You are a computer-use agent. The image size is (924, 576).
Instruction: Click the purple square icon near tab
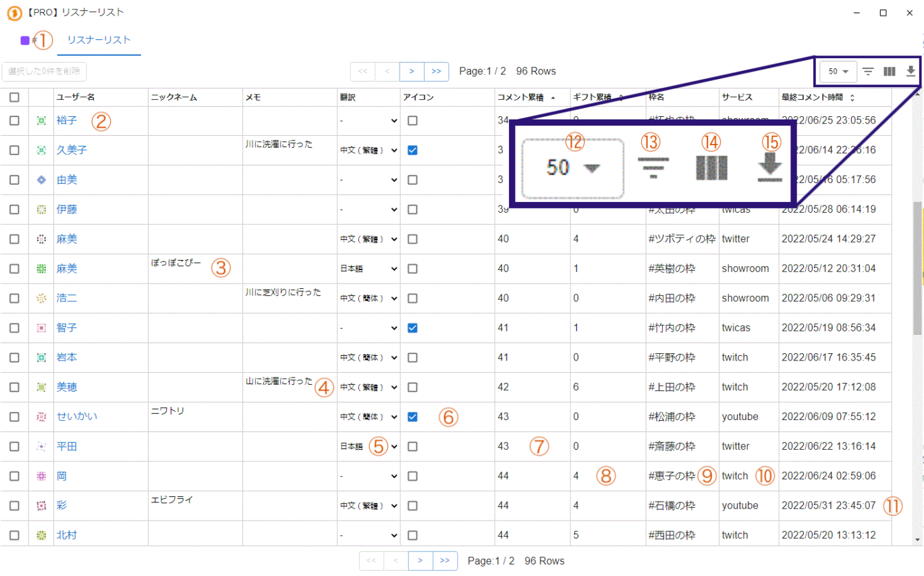[25, 41]
